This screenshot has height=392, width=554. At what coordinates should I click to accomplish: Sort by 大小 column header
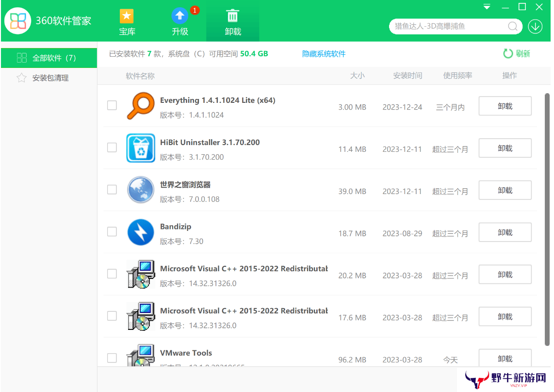tap(357, 76)
